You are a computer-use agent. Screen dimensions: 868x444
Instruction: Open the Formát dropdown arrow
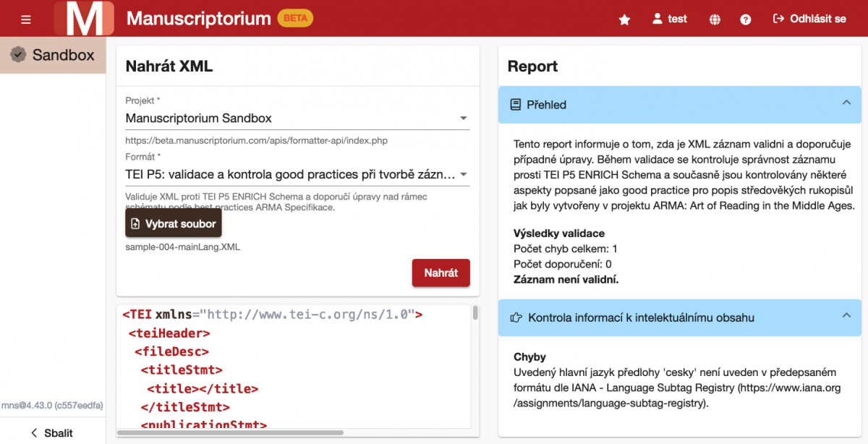464,174
